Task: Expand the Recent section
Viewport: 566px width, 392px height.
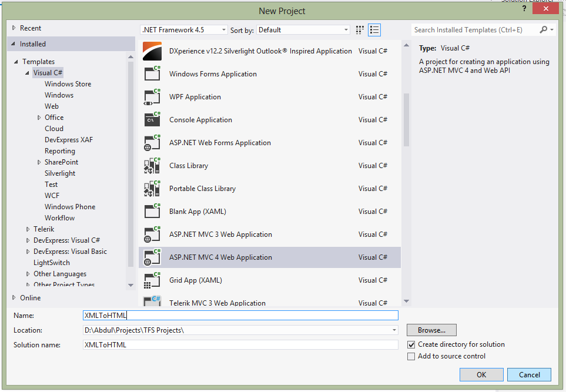Action: click(14, 28)
